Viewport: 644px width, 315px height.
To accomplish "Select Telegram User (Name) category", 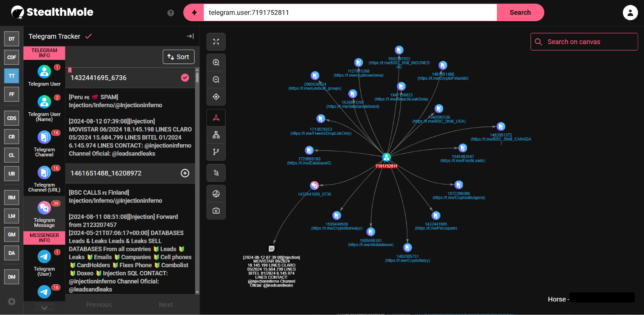I will tap(44, 109).
